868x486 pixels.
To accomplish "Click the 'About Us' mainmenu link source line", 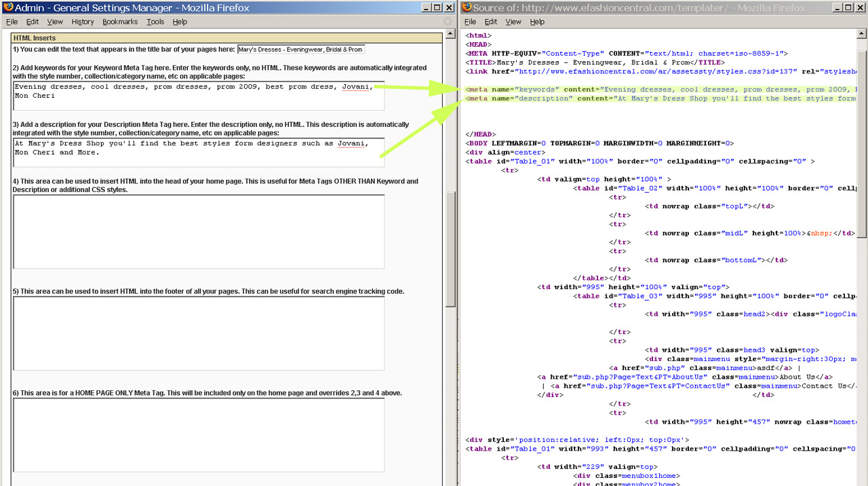I will pos(685,377).
